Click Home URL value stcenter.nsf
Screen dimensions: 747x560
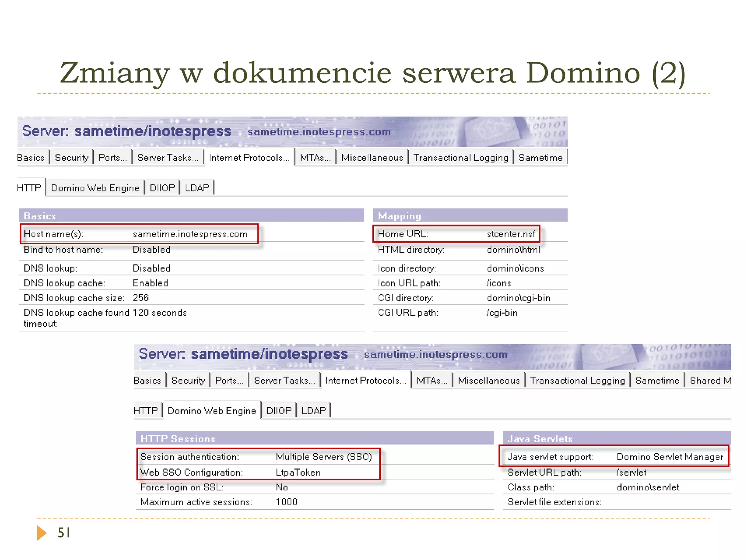tap(511, 234)
